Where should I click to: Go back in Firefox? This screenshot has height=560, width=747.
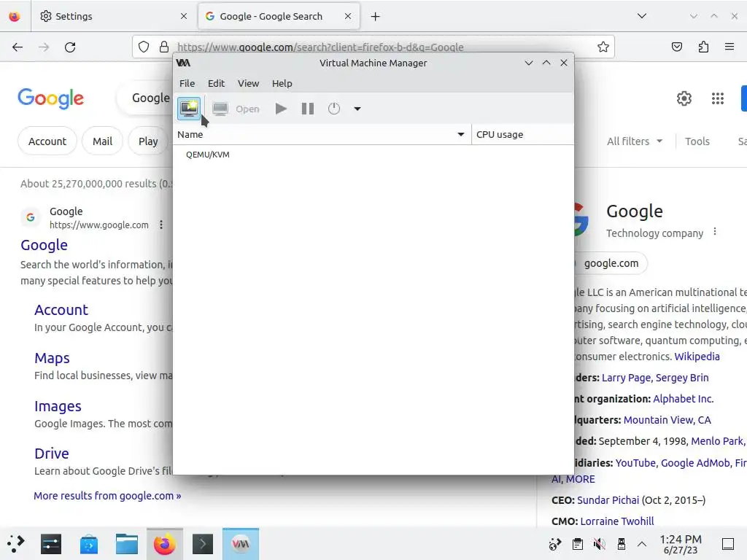[18, 47]
